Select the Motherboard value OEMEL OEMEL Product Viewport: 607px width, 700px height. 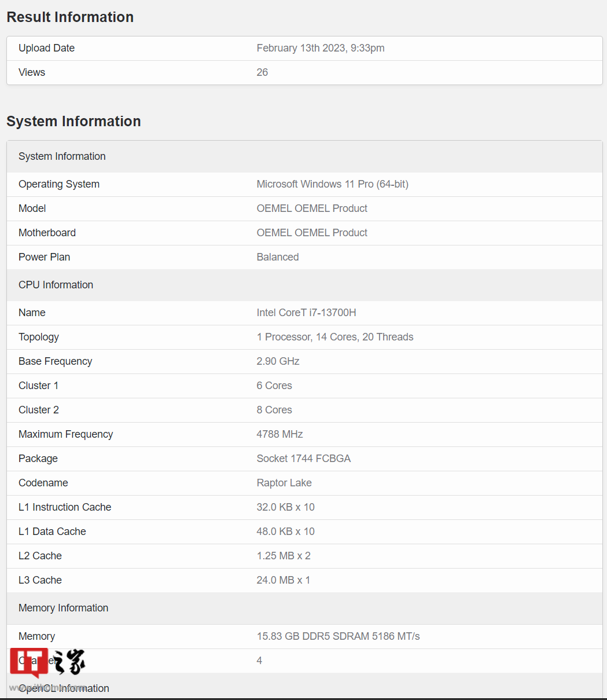coord(312,233)
